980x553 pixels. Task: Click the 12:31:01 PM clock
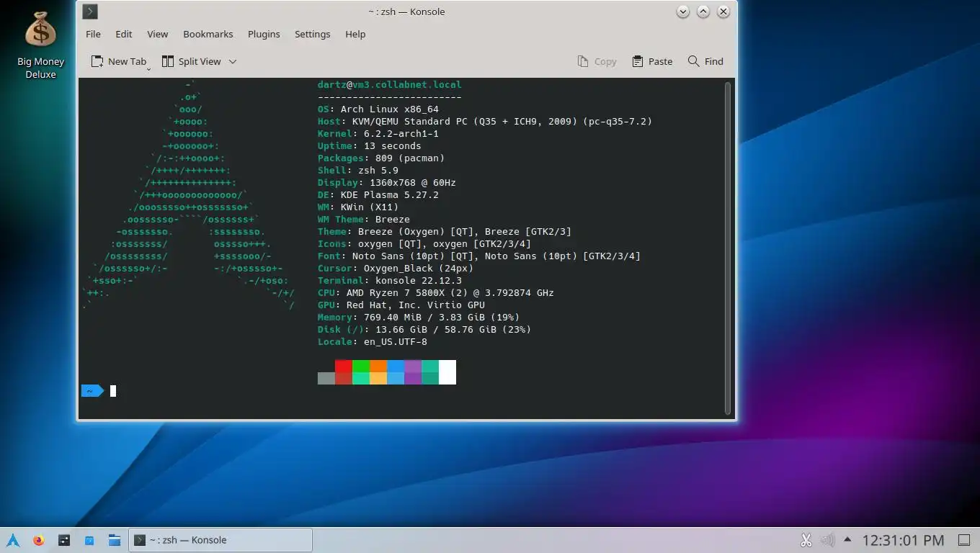[x=903, y=540]
